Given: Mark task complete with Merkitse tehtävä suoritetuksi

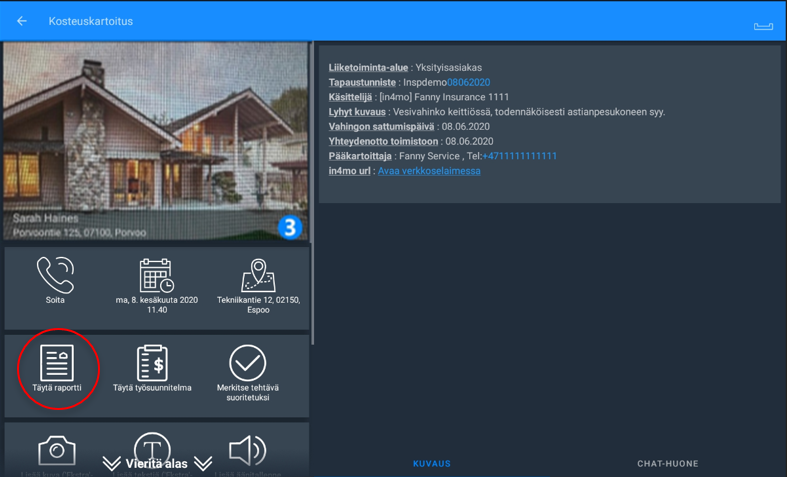Looking at the screenshot, I should [247, 364].
